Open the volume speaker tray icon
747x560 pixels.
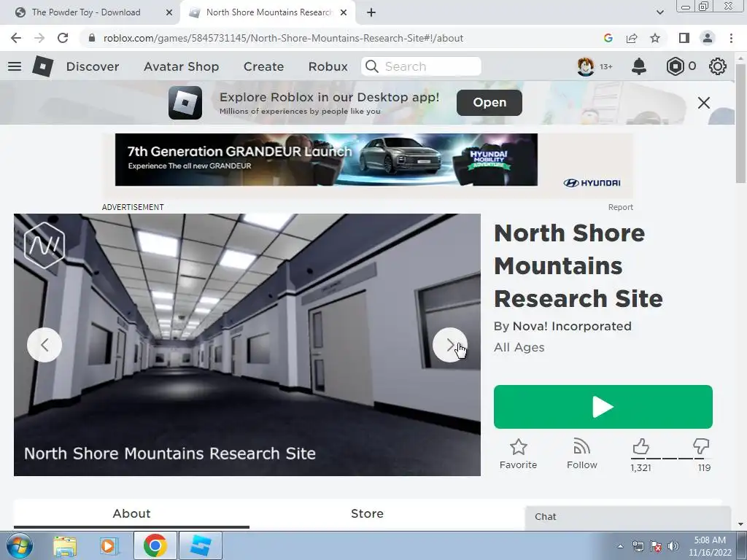point(673,546)
